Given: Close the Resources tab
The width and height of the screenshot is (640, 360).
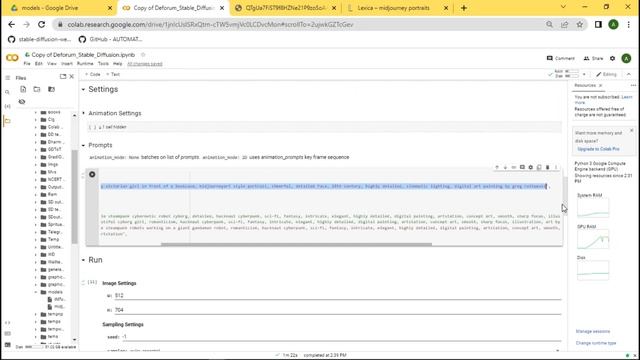Looking at the screenshot, I should 600,86.
